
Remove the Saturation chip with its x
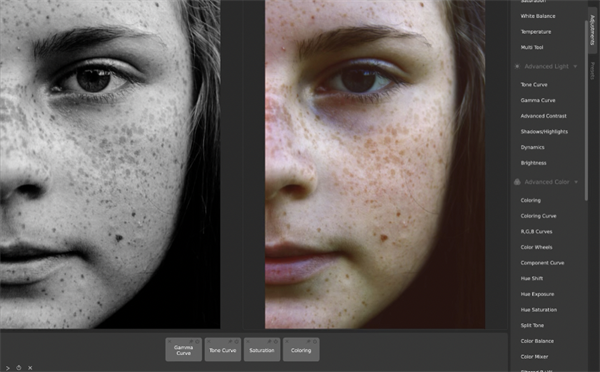[x=248, y=341]
